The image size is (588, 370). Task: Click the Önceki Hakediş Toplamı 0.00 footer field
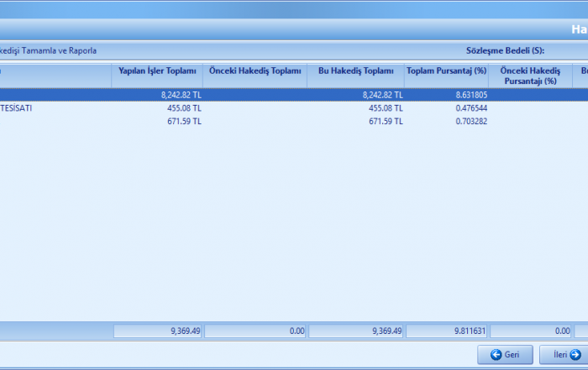255,331
